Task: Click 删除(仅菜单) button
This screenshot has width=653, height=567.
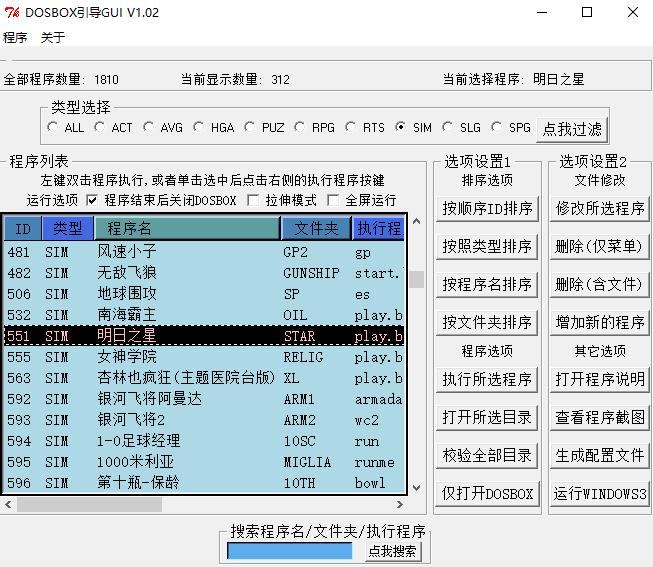Action: [x=600, y=246]
